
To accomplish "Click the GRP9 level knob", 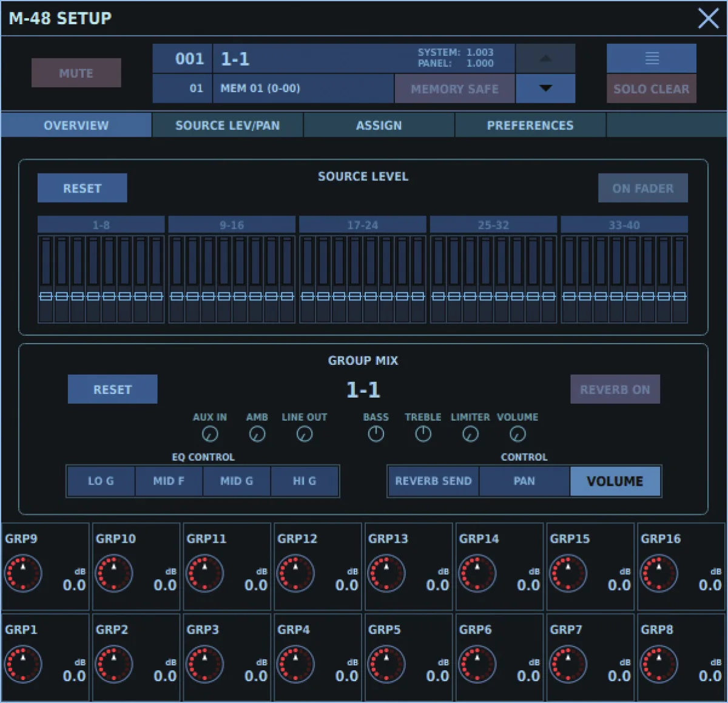I will pos(23,573).
